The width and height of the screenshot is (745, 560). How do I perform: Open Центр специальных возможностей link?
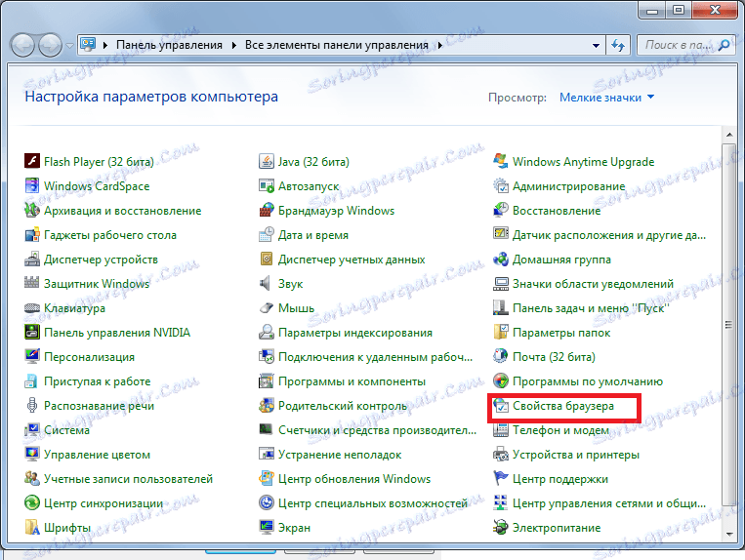[x=373, y=503]
